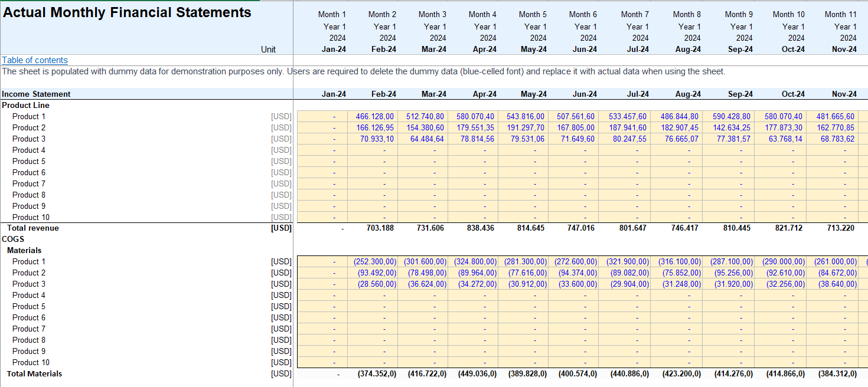This screenshot has height=387, width=868.
Task: Click the Product 10 label under Product Line
Action: pos(31,217)
